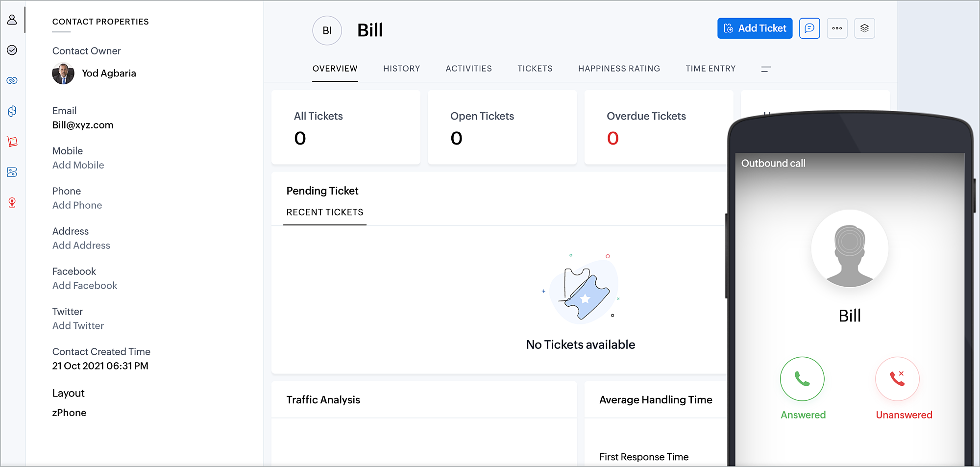Open the chat conversation icon button
980x467 pixels.
click(x=809, y=28)
